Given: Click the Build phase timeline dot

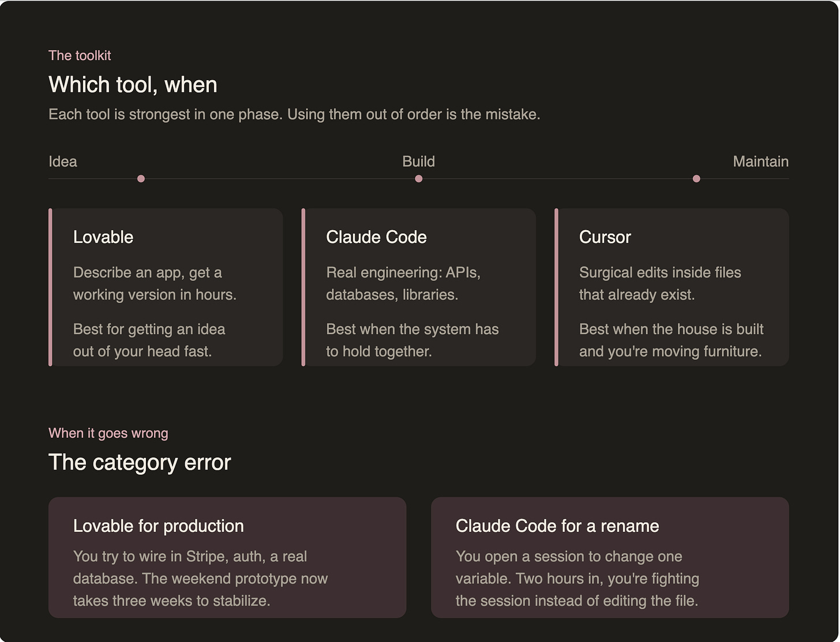Looking at the screenshot, I should 419,179.
